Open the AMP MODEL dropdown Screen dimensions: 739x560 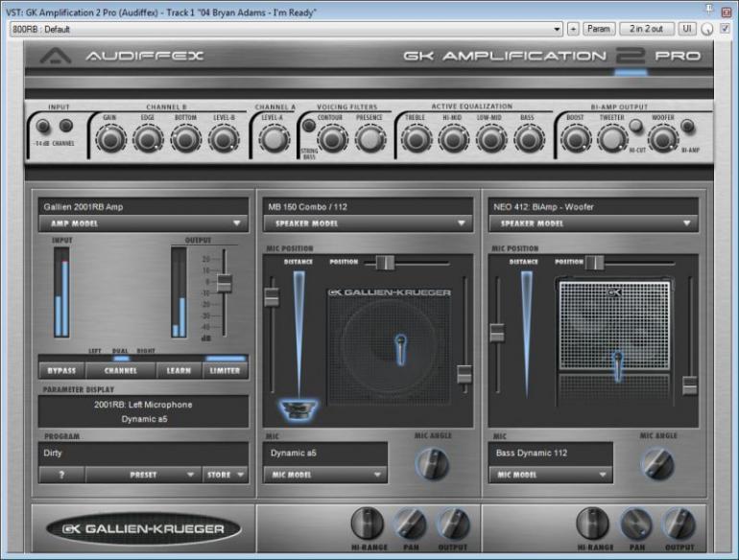[143, 223]
